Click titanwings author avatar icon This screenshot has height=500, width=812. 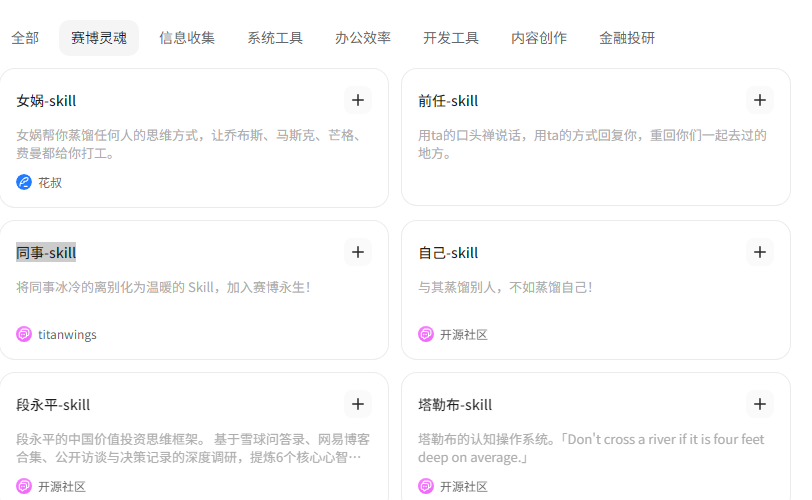click(24, 334)
